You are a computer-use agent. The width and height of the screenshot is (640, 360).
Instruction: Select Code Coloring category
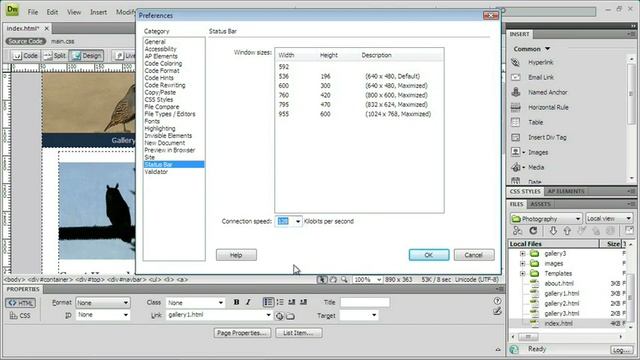pyautogui.click(x=163, y=63)
